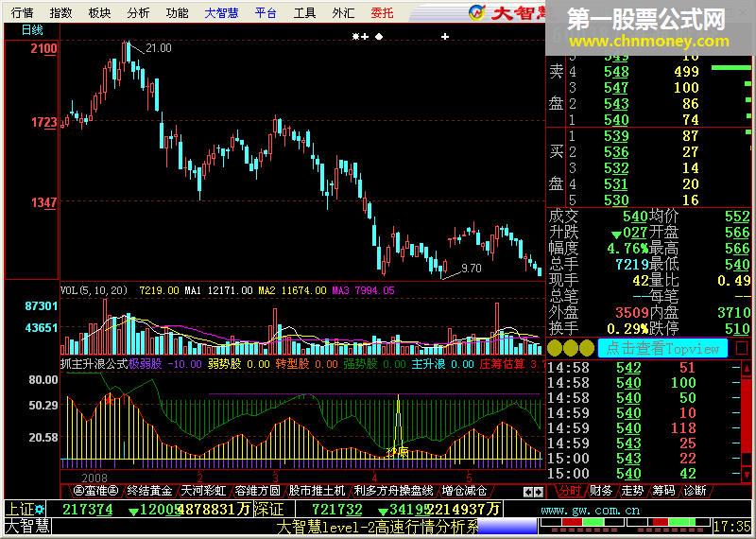Switch to the 增仓减仓 indicator tab
756x539 pixels.
(x=465, y=491)
